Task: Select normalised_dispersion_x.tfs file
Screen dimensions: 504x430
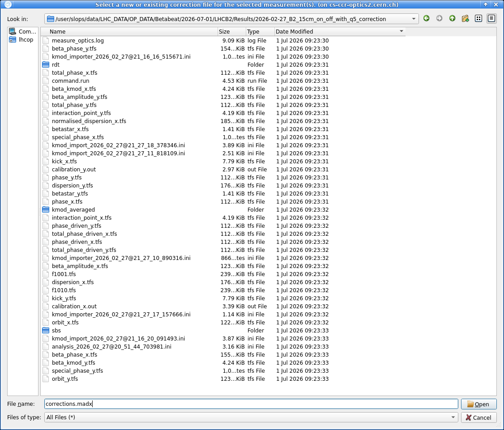Action: point(89,121)
